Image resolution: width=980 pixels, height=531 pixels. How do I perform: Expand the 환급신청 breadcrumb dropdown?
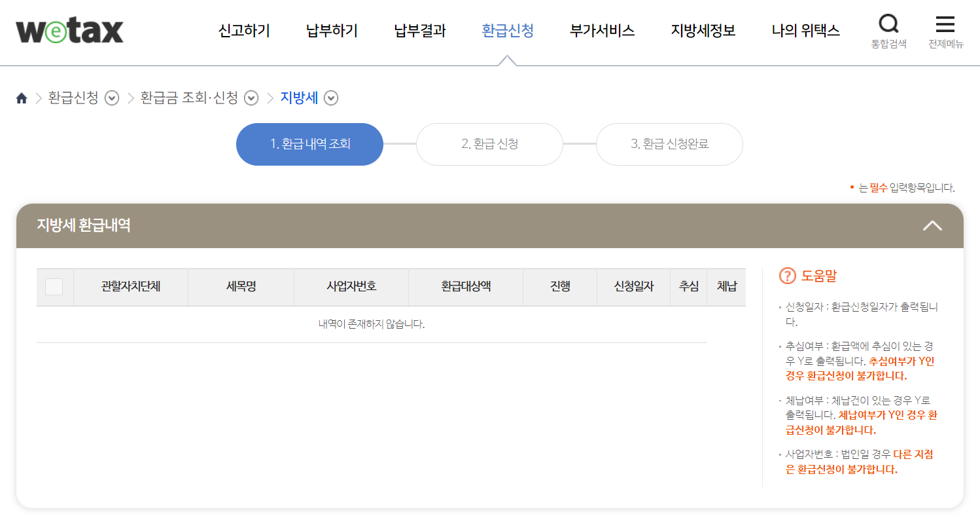pyautogui.click(x=112, y=98)
